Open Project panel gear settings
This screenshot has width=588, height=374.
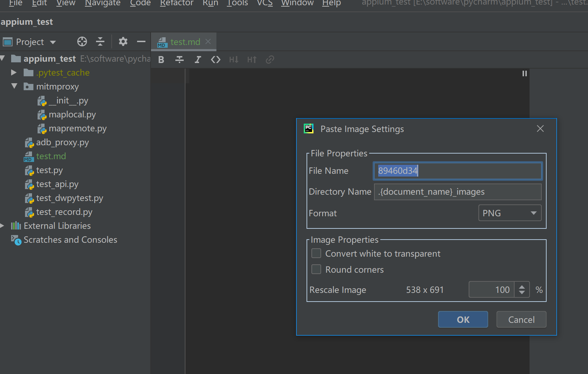[123, 42]
